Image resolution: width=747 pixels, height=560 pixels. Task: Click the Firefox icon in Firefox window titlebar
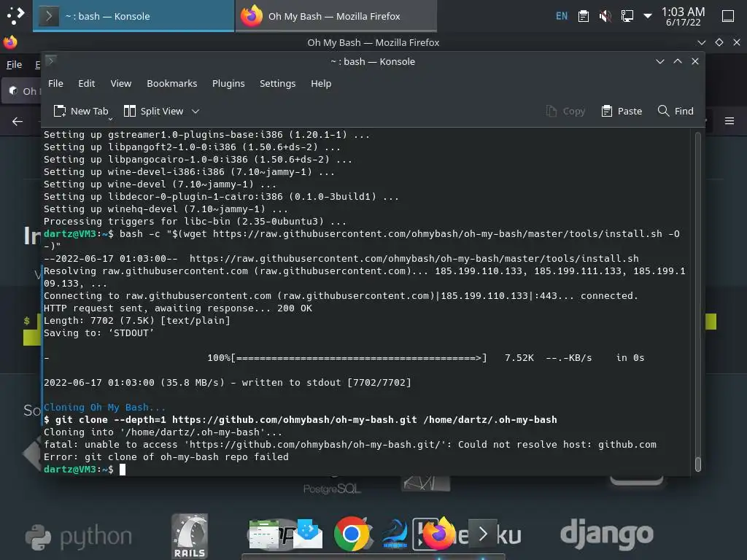[10, 42]
